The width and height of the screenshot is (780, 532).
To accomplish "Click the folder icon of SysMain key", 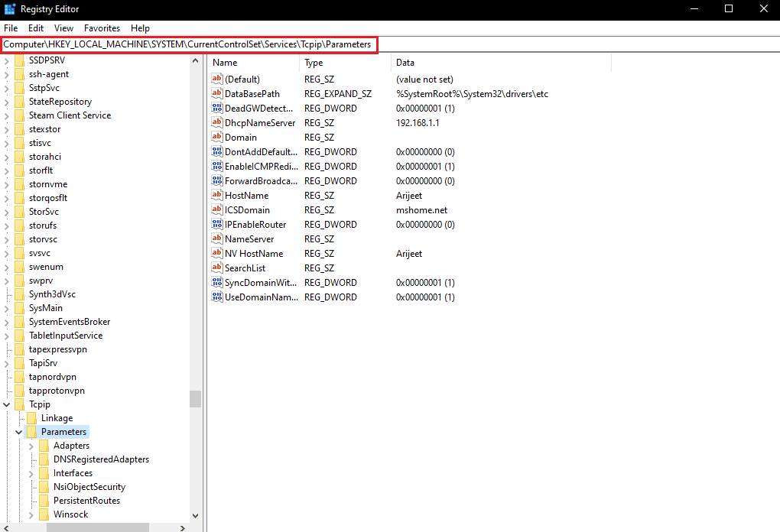I will coord(19,308).
